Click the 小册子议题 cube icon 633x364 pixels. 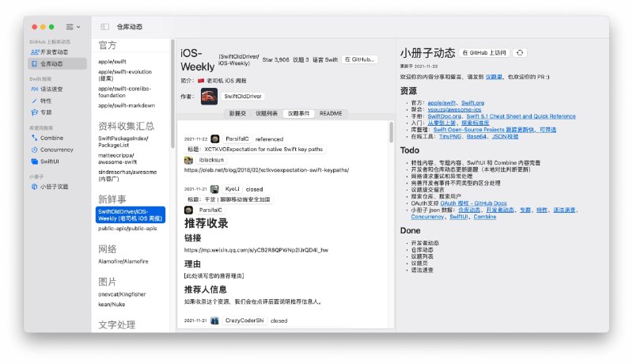[34, 187]
